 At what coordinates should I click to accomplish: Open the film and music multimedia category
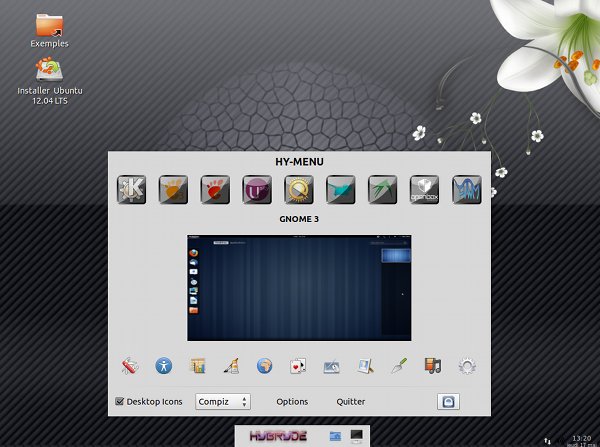433,366
